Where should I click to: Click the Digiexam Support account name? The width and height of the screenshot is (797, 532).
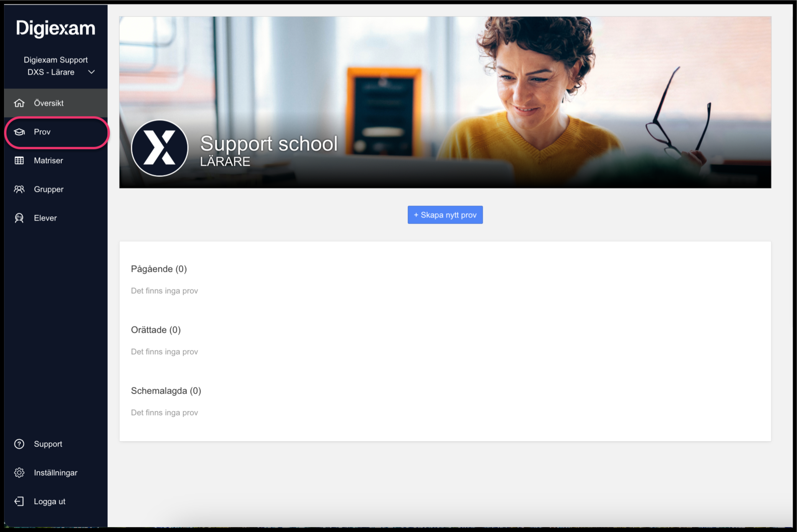click(x=56, y=60)
